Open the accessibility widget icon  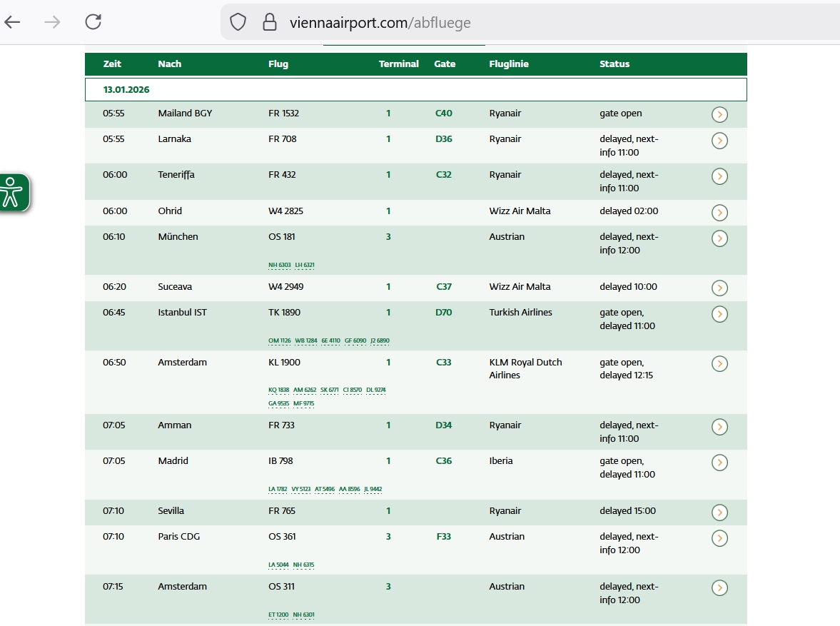pos(12,192)
